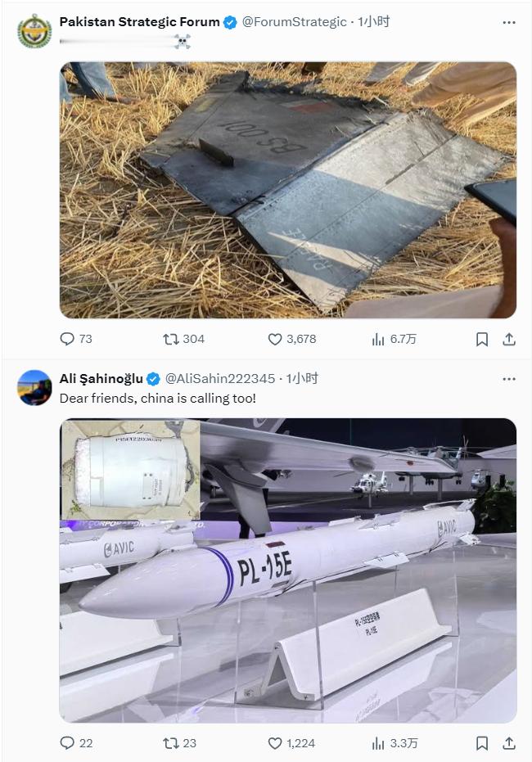
Task: Open more options on Ali Şahinoğlu's post
Action: point(509,379)
